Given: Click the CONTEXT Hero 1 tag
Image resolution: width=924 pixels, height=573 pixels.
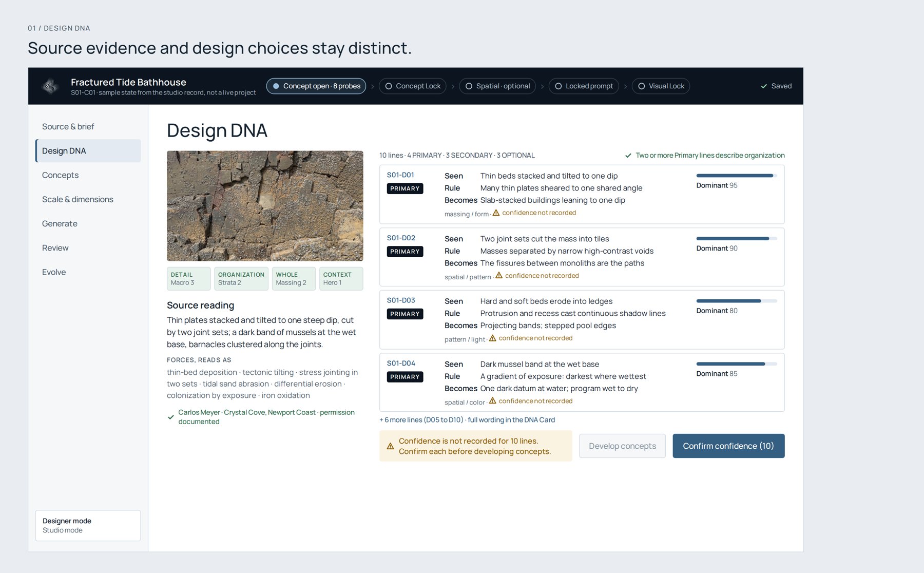Looking at the screenshot, I should pos(341,279).
